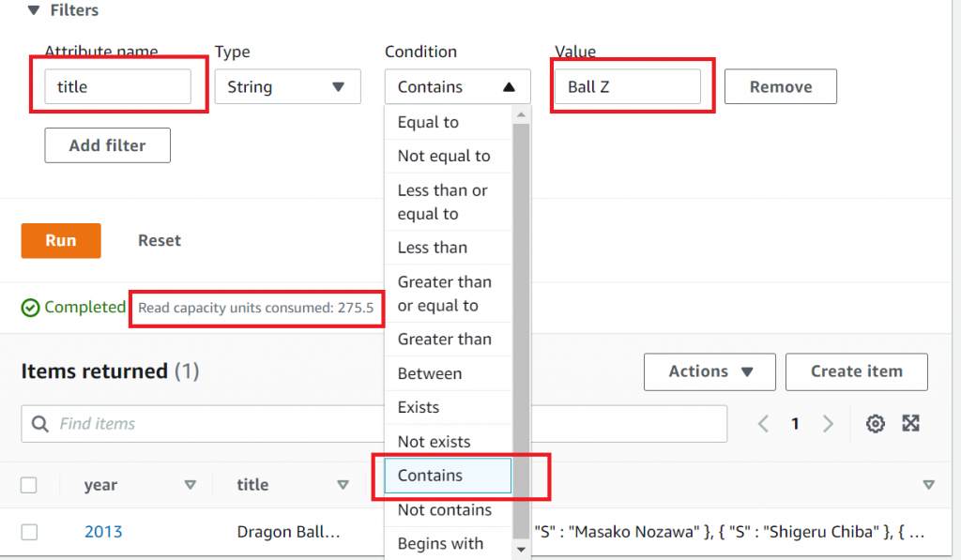Sort by the year column arrow

click(191, 485)
